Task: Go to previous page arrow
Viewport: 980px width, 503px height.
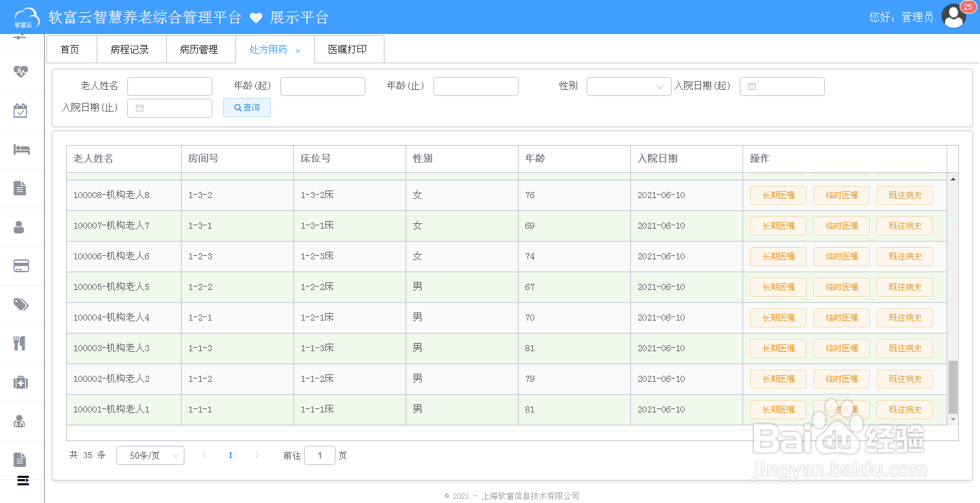Action: (204, 455)
